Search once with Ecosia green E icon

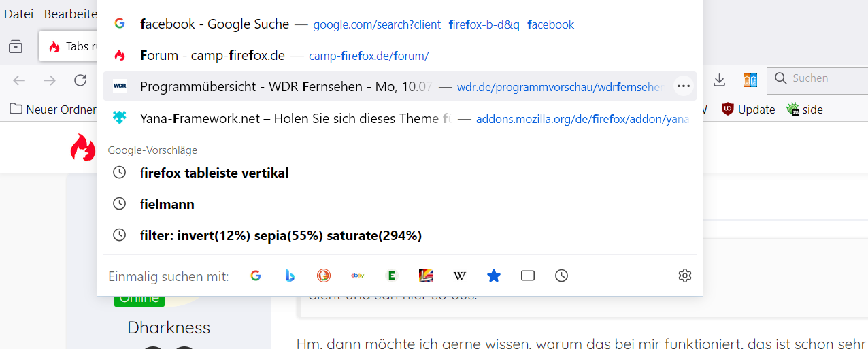click(x=392, y=276)
